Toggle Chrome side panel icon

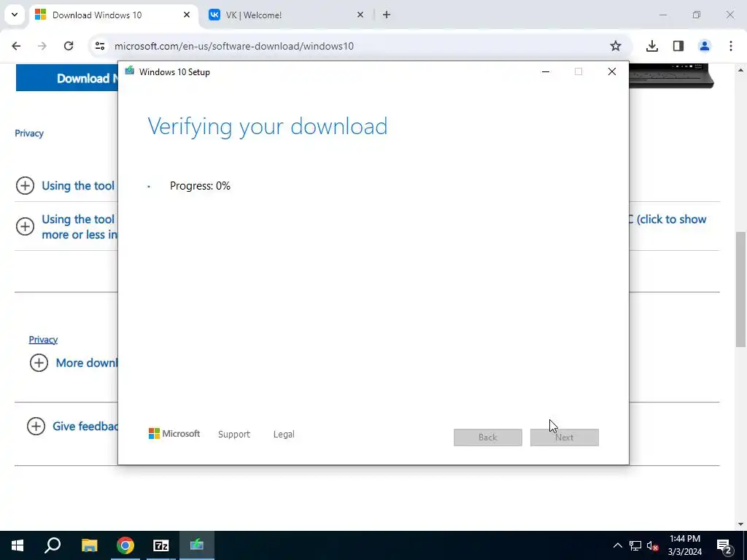pos(678,46)
